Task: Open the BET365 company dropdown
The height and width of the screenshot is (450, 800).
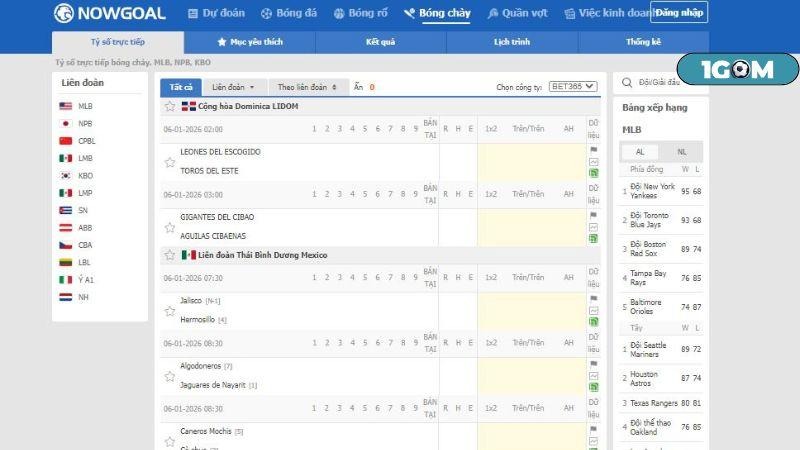Action: click(573, 87)
